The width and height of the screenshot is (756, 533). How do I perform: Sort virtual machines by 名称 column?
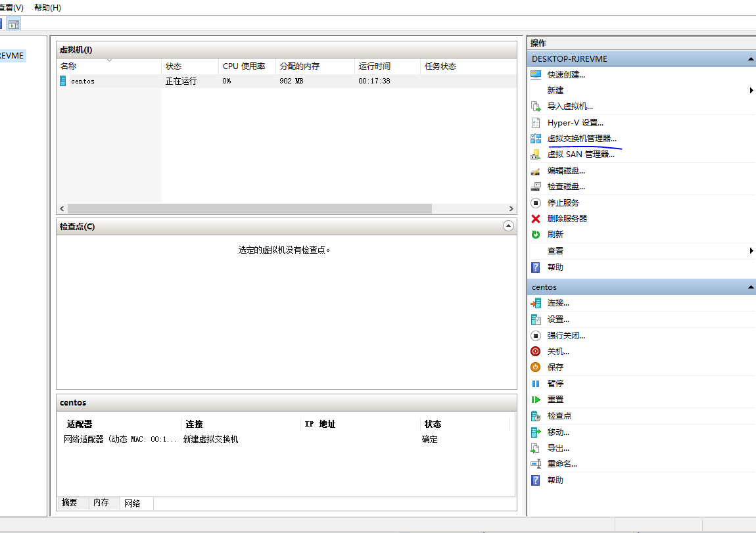109,66
